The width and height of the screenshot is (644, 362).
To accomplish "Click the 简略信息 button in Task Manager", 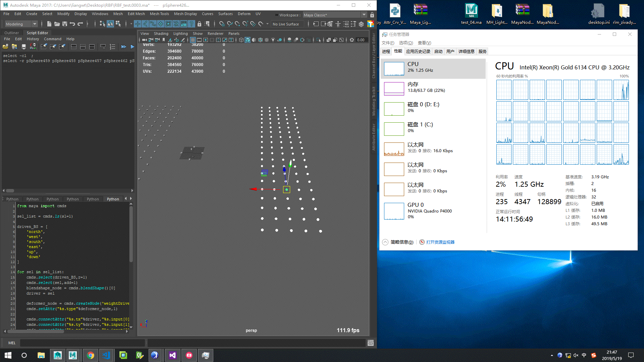I will pyautogui.click(x=401, y=242).
